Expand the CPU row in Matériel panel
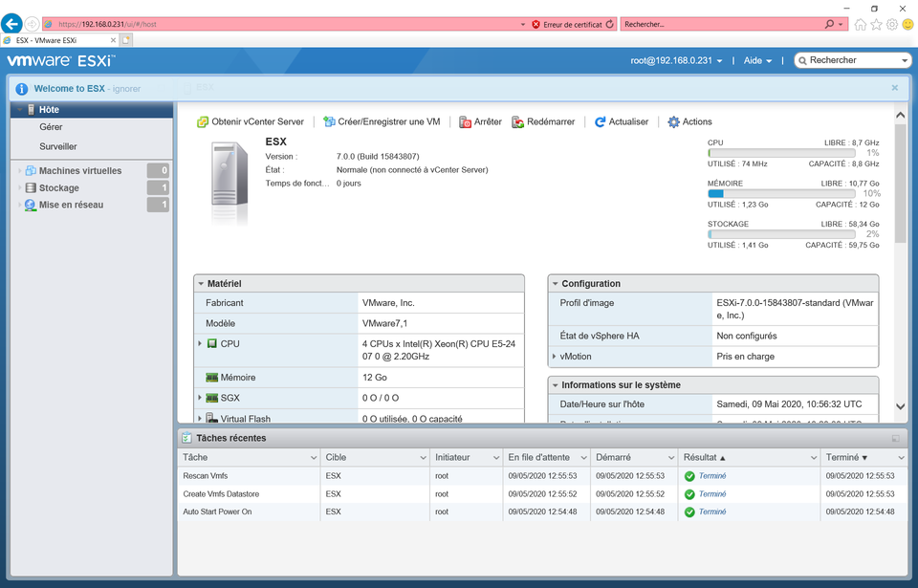The width and height of the screenshot is (918, 588). [201, 343]
